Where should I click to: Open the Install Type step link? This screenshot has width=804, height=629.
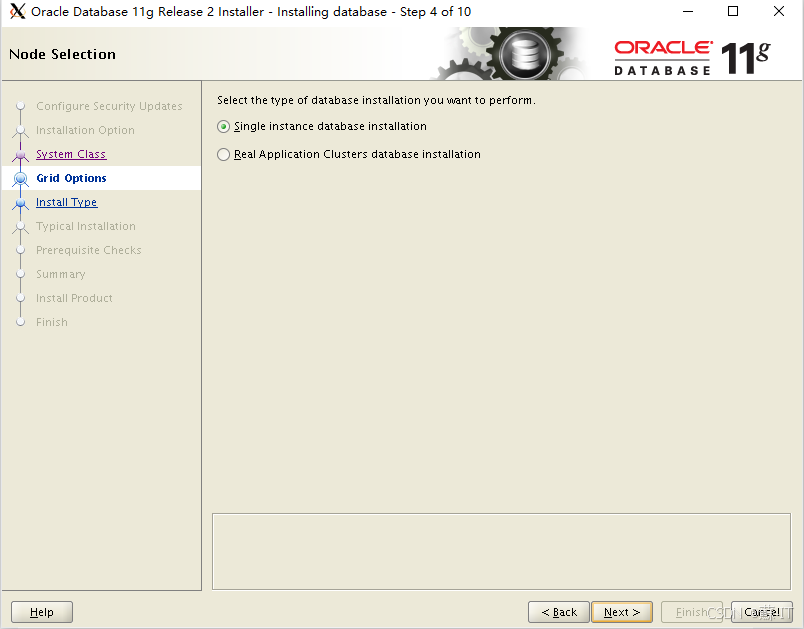(x=66, y=202)
